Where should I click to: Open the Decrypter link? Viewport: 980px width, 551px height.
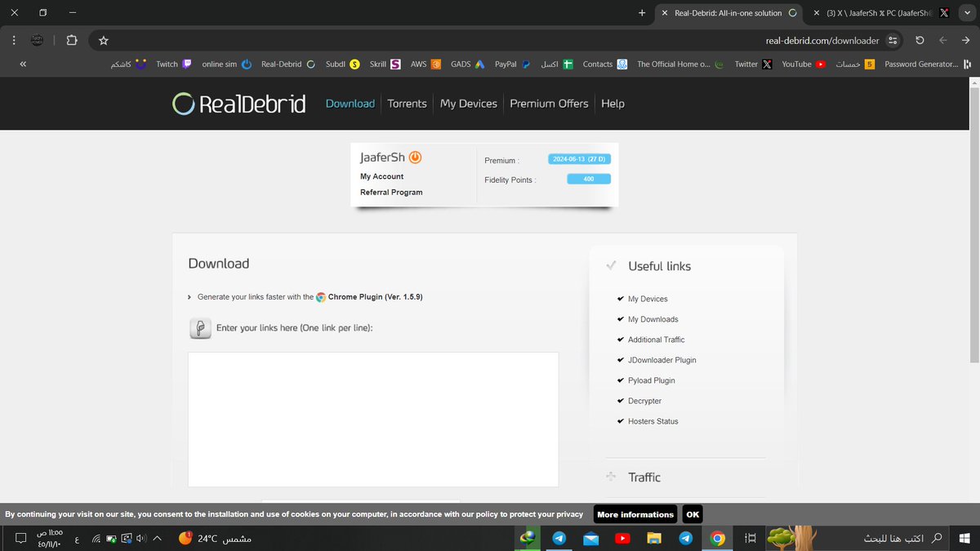(645, 401)
